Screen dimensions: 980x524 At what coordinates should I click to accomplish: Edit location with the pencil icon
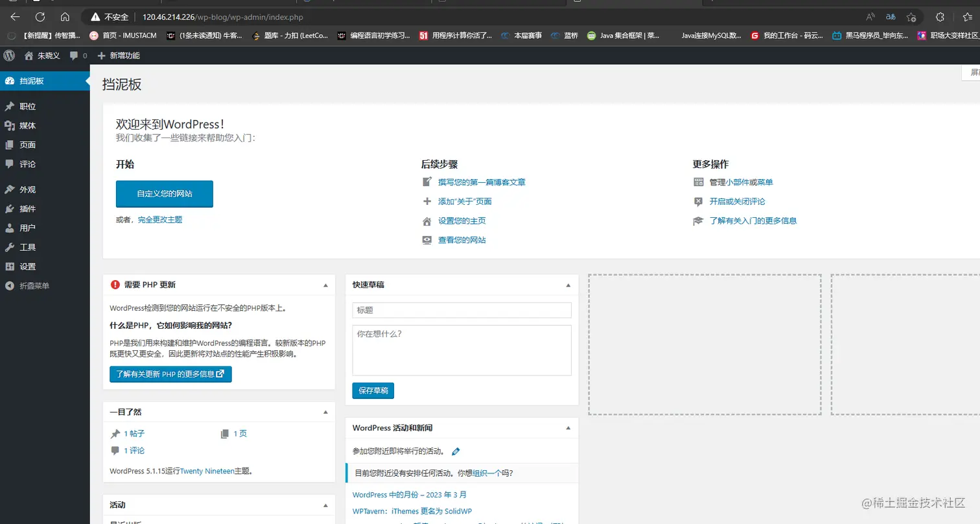456,451
